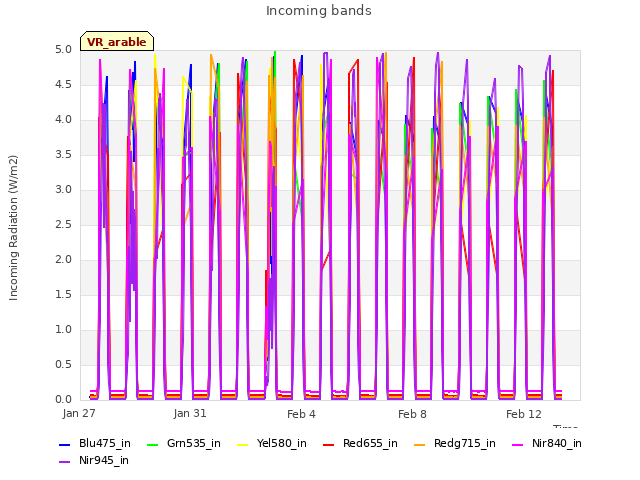Click the yellow Yel580_in legend swatch
Screen dimensions: 640x480
pyautogui.click(x=242, y=444)
